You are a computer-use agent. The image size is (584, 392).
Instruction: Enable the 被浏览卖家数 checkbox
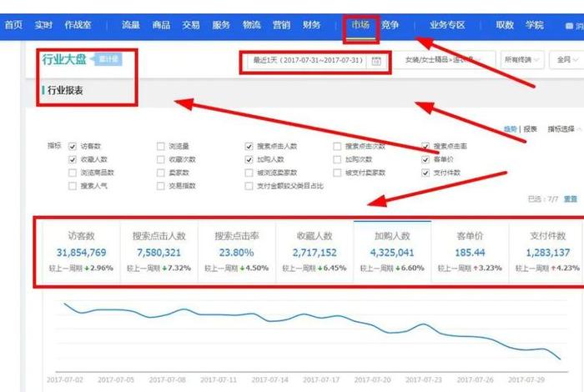point(249,173)
